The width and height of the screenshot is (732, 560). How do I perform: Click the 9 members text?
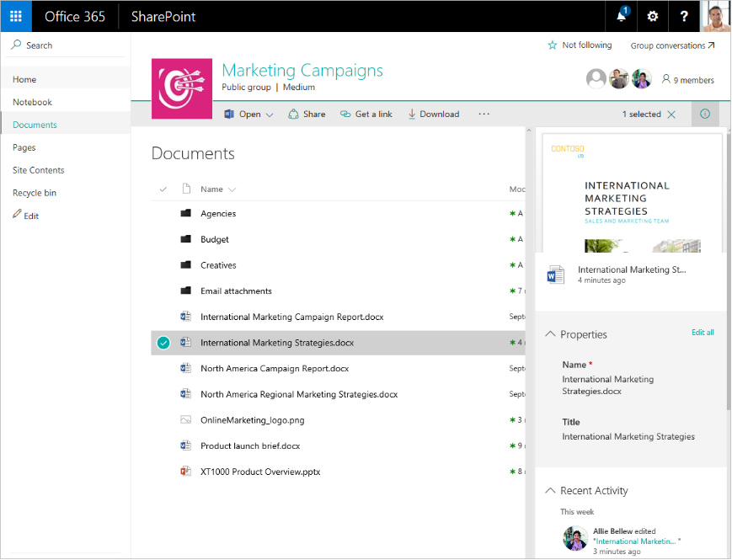[694, 80]
